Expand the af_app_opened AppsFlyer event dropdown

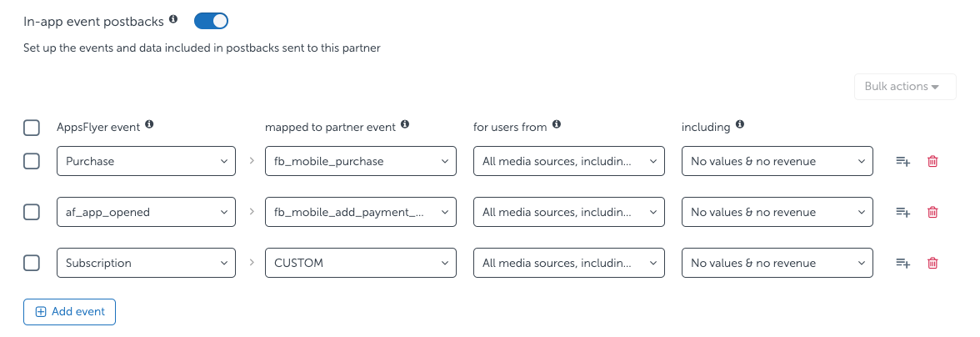(x=146, y=213)
